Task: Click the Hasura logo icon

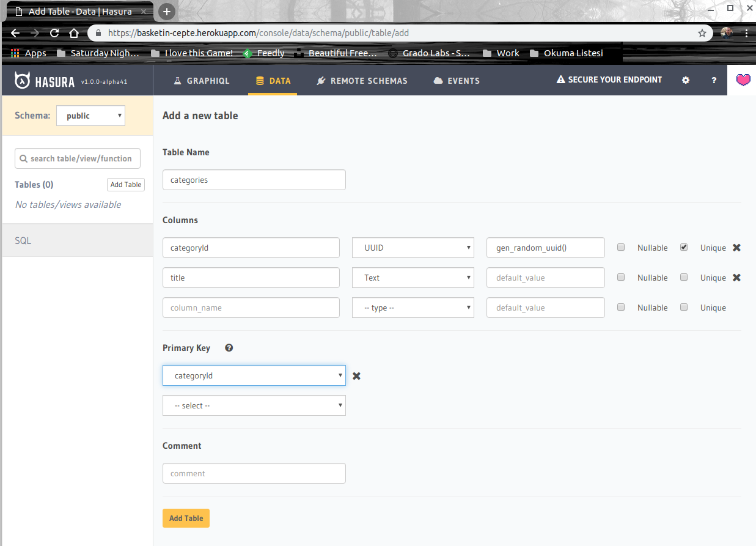Action: [23, 81]
